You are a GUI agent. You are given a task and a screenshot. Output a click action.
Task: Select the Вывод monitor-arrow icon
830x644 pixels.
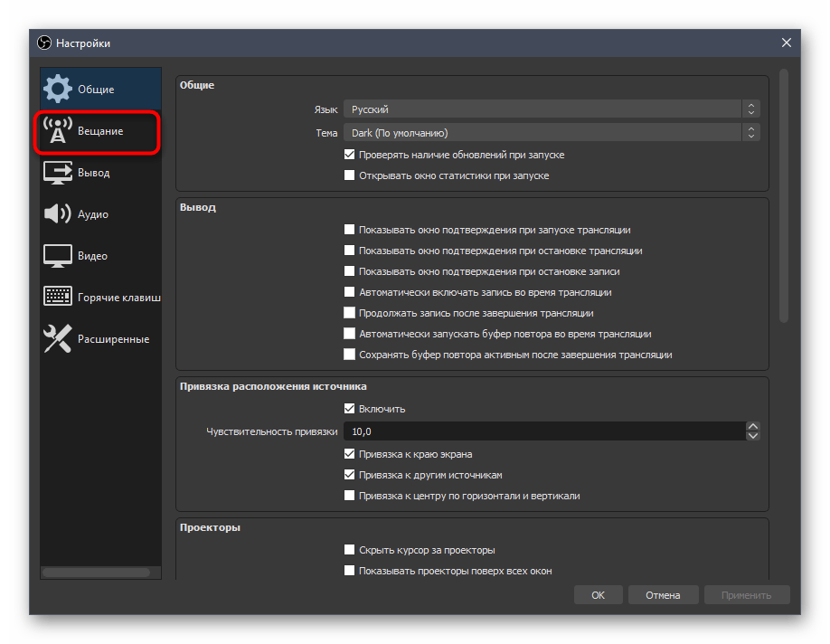(58, 173)
